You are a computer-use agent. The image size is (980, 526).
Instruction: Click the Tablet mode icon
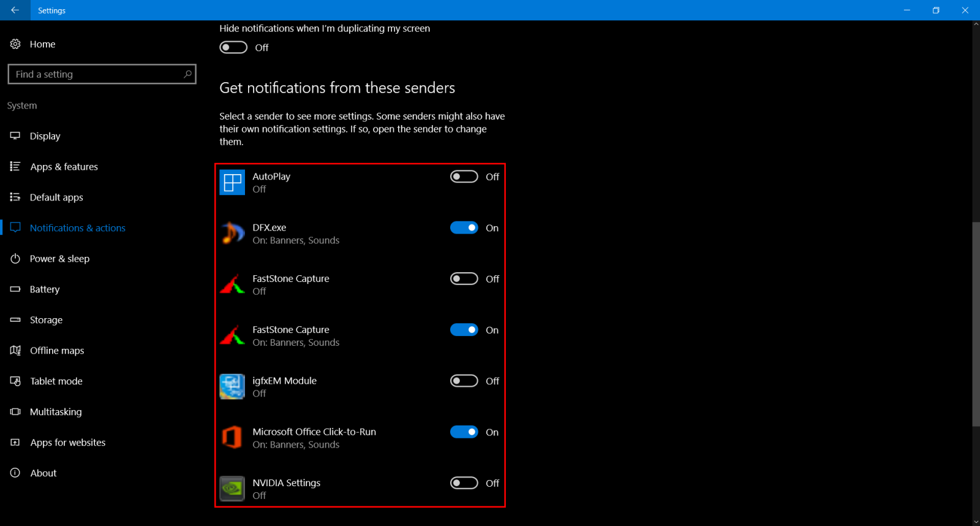(15, 381)
